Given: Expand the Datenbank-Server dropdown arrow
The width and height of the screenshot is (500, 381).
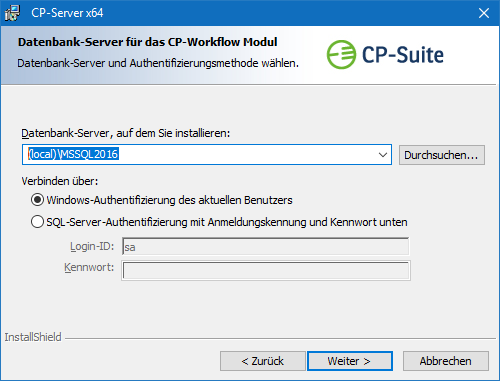Looking at the screenshot, I should click(x=383, y=155).
